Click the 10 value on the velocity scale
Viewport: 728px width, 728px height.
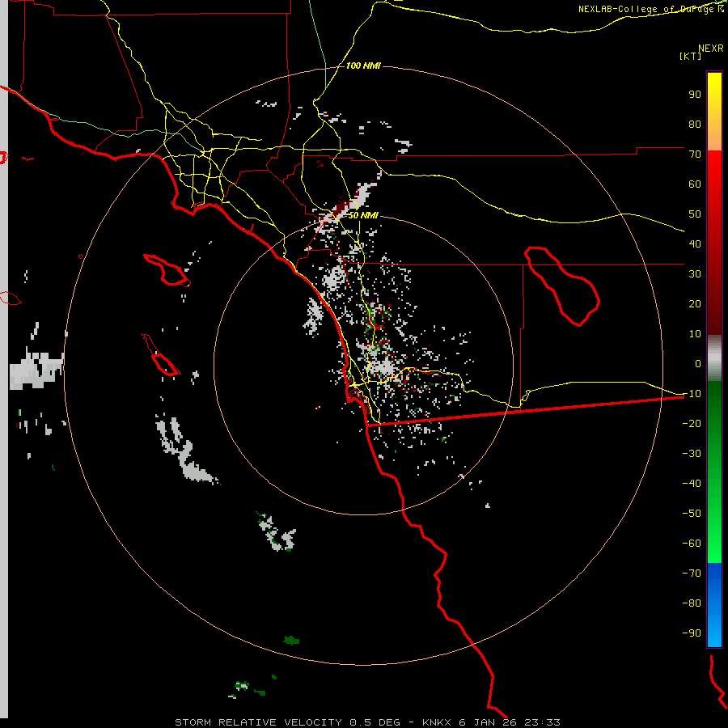695,334
